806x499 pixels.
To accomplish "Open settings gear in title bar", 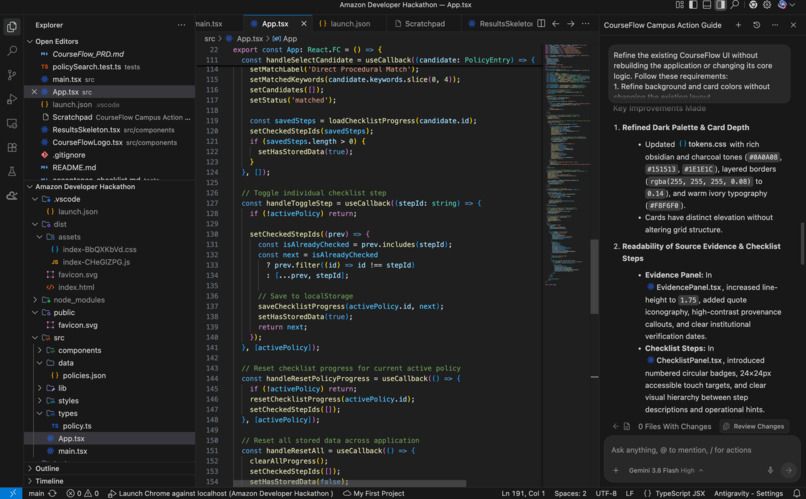I will (x=767, y=5).
